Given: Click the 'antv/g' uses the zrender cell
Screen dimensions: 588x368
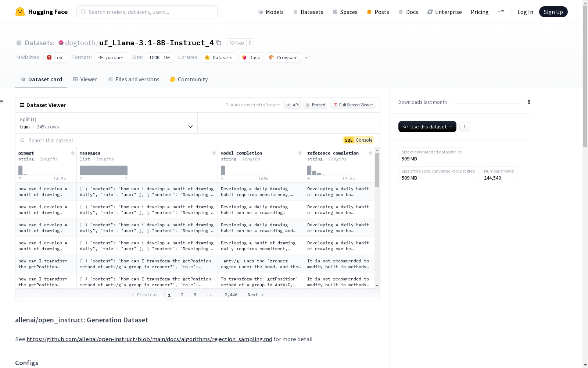Looking at the screenshot, I should pyautogui.click(x=261, y=264).
